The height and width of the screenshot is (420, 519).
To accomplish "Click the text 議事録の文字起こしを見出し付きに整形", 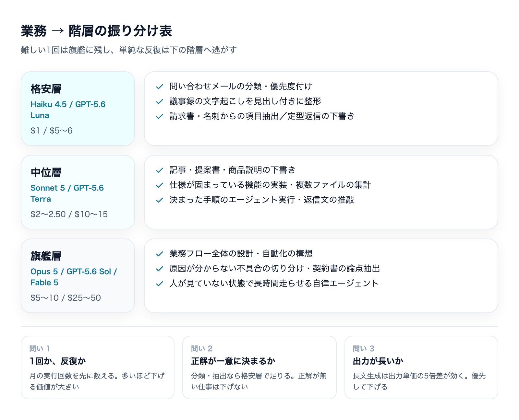I will 245,101.
